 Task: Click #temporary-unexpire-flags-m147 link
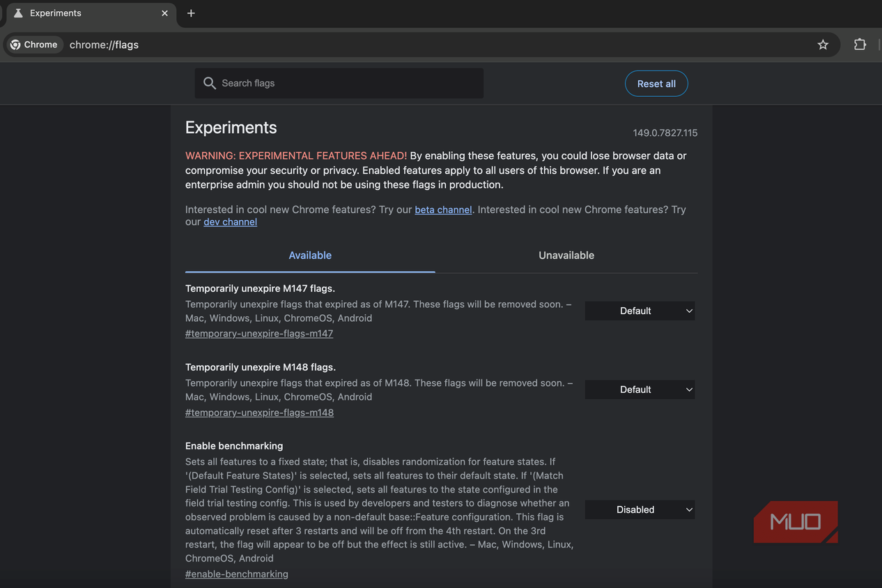[259, 334]
